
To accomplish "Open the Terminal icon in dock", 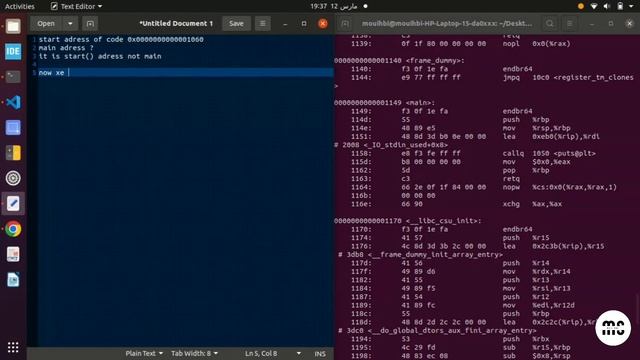I will (x=13, y=77).
